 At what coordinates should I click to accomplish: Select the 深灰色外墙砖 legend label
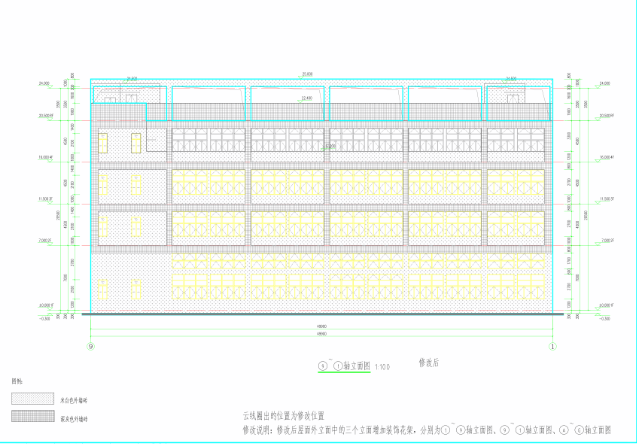[74, 419]
